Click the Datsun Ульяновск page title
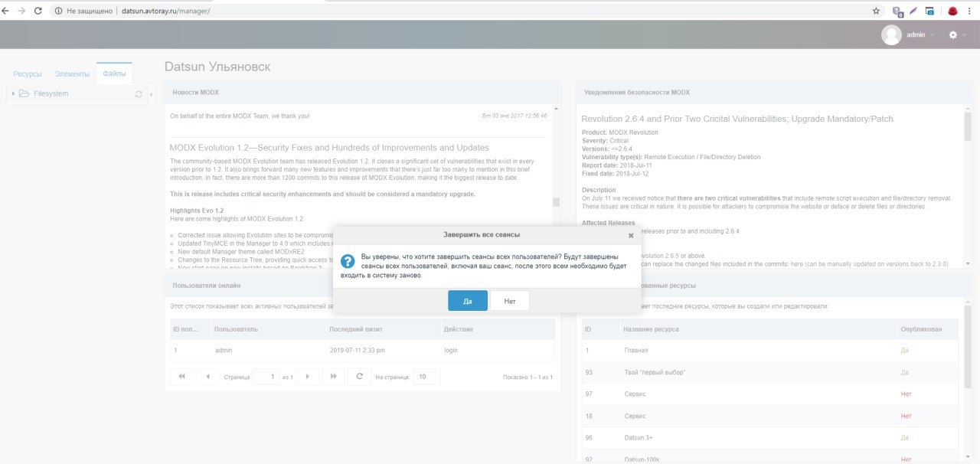 217,67
